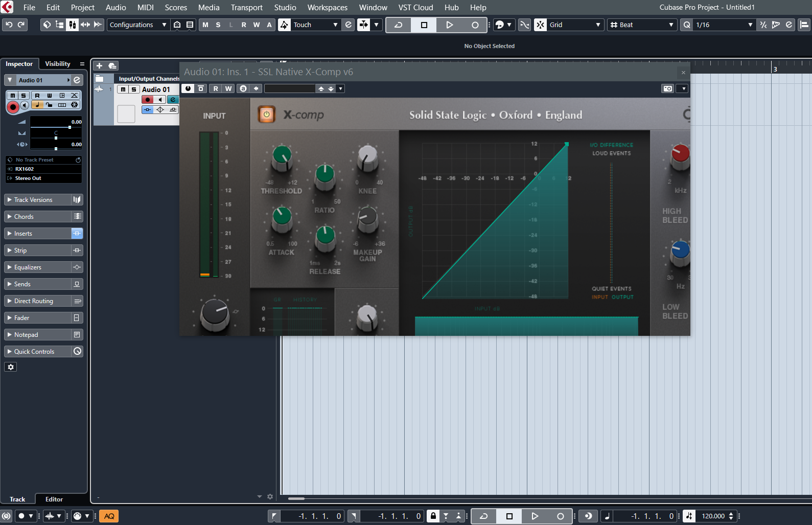Click the Undo arrow in the toolbar

click(9, 25)
